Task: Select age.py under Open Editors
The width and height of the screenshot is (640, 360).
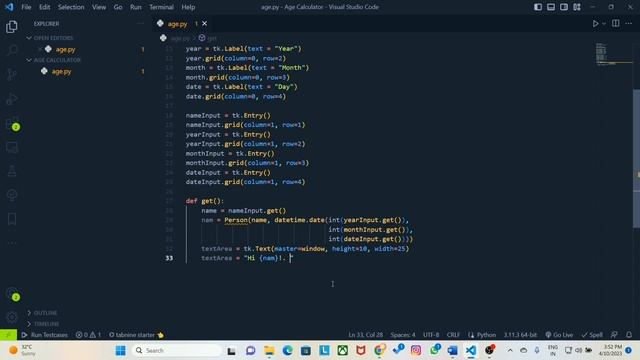Action: pyautogui.click(x=65, y=49)
